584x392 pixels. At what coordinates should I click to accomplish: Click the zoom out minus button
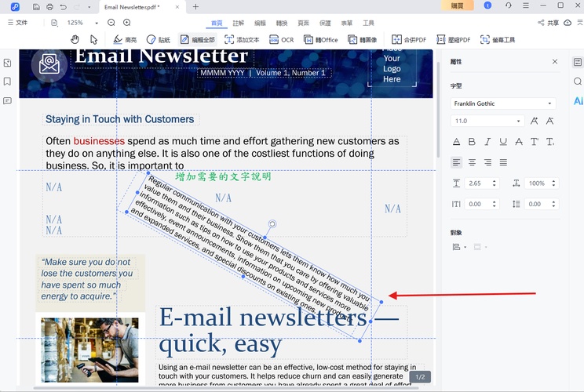(x=111, y=23)
